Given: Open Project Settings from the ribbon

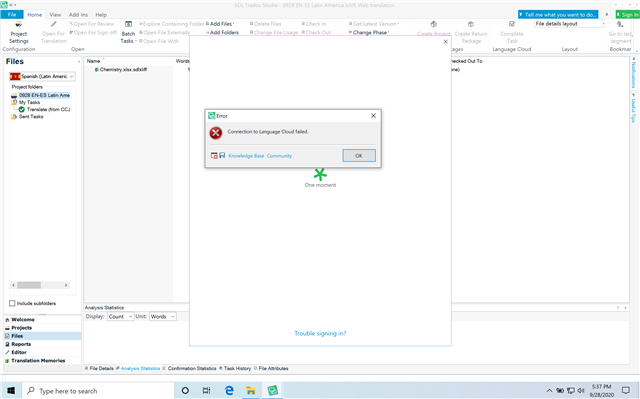Looking at the screenshot, I should pos(19,33).
